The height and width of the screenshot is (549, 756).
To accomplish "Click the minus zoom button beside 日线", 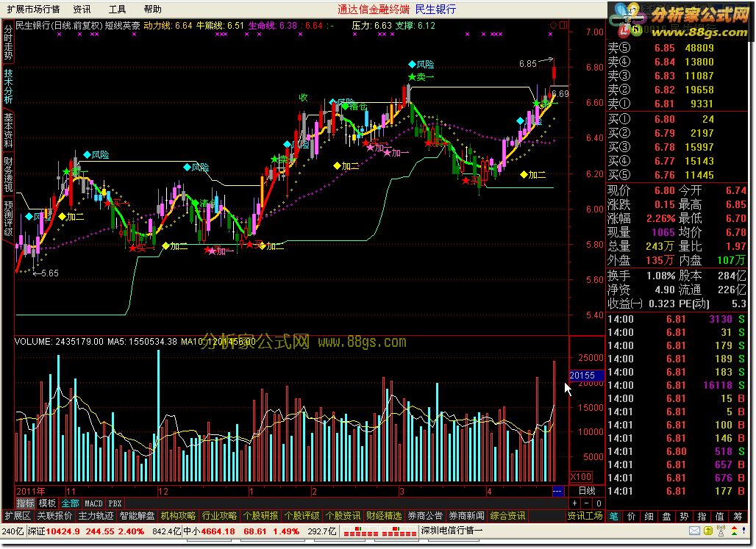I will (x=586, y=503).
